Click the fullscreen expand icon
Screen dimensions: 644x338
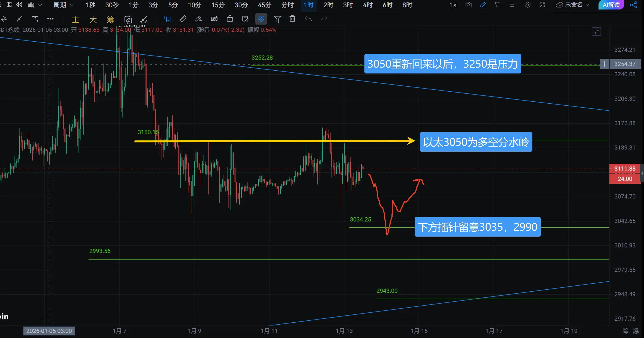(x=542, y=5)
